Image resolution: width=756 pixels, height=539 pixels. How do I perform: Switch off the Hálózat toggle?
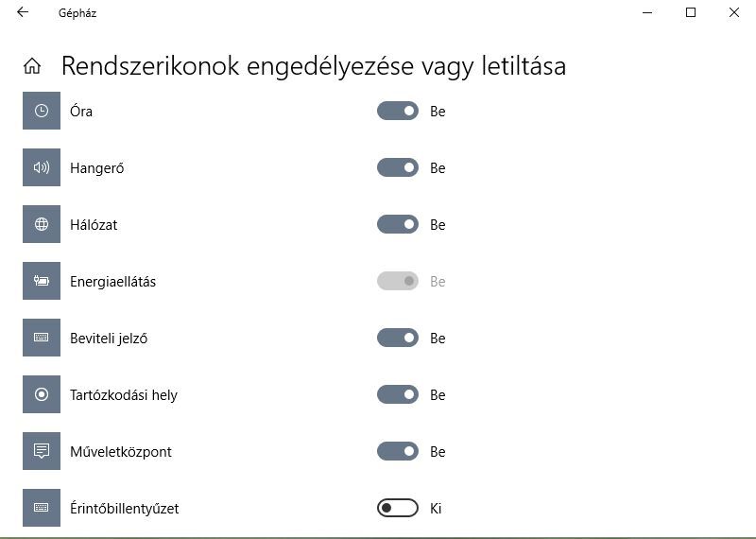[x=398, y=225]
